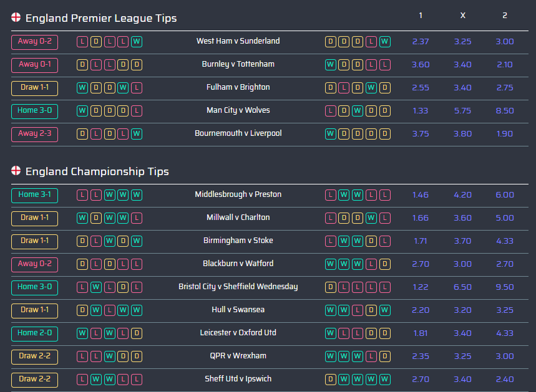Toggle the Draw 1-1 tip for Hull v Swansea
Image resolution: width=536 pixels, height=392 pixels.
[x=34, y=310]
